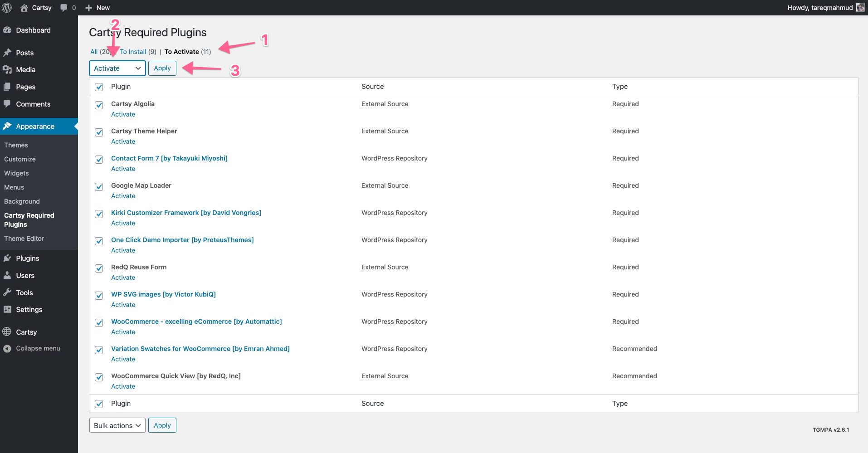Open Customize under Appearance
The height and width of the screenshot is (453, 868).
[20, 159]
